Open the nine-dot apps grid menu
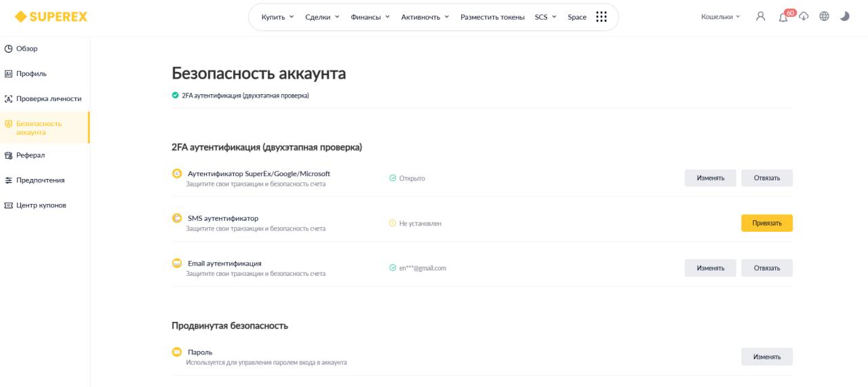868x387 pixels. [601, 17]
